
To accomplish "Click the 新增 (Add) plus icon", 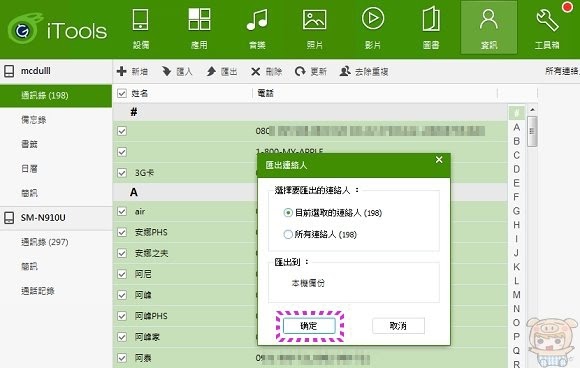I will [x=121, y=71].
